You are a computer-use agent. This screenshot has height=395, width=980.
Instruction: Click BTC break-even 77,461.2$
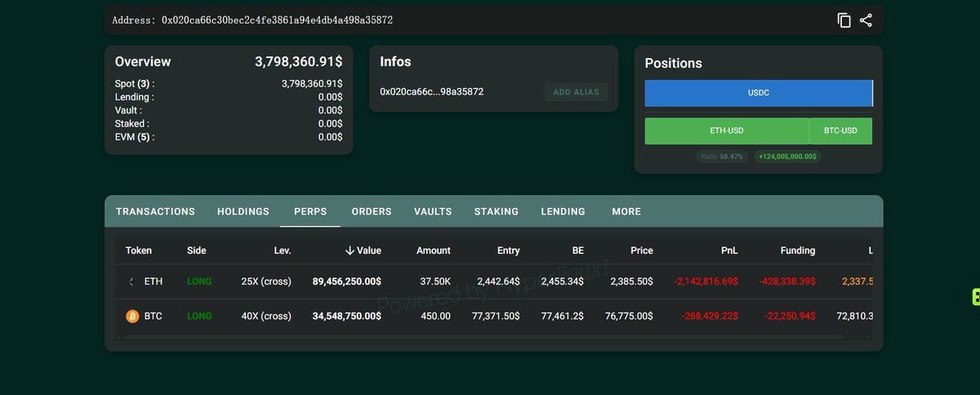(563, 316)
